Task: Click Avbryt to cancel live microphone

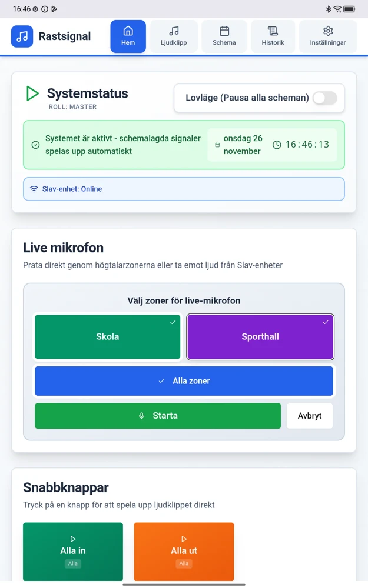Action: pos(310,416)
